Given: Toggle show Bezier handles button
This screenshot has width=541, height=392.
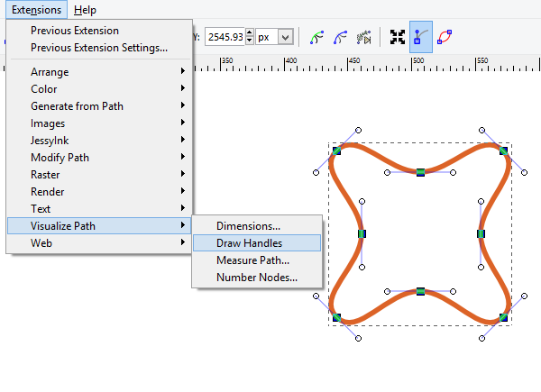Looking at the screenshot, I should [x=421, y=37].
